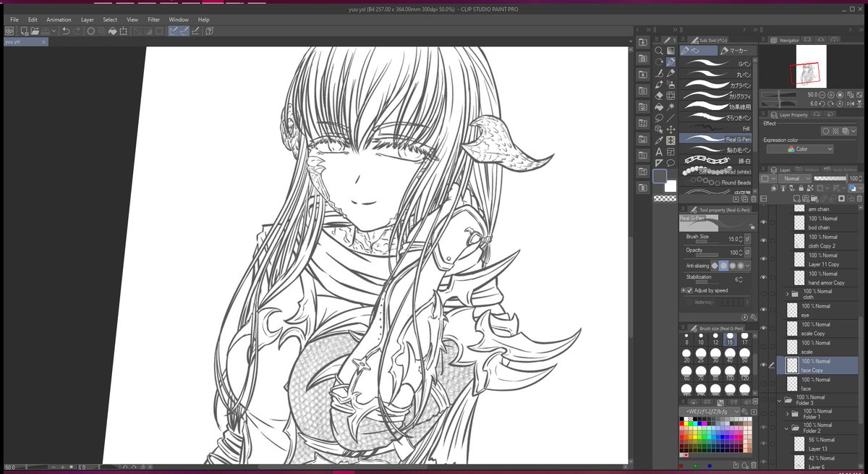Click zoom in in Navigator
Viewport: 868px width, 474px height.
point(831,95)
